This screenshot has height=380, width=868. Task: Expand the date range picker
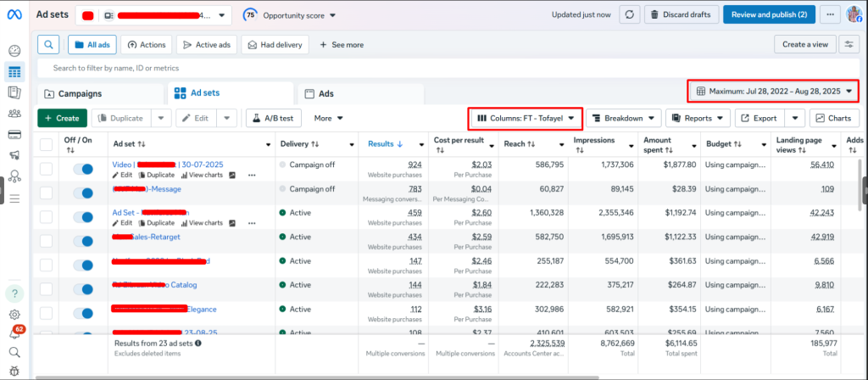[773, 92]
